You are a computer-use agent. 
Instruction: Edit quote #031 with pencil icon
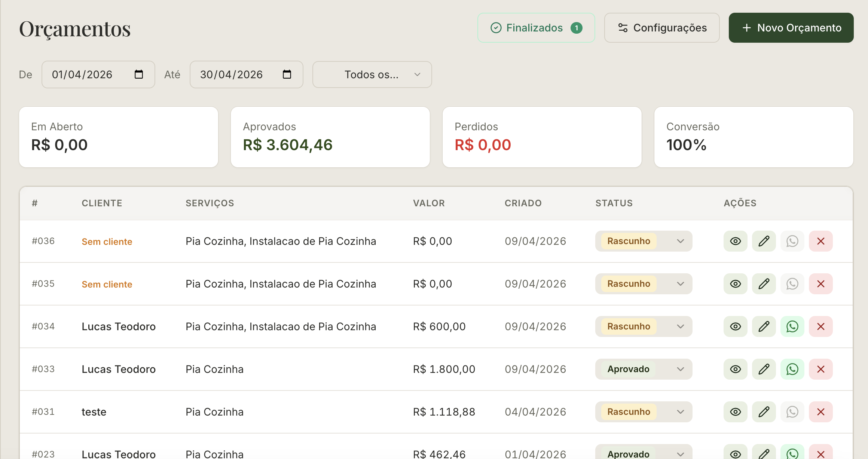(764, 412)
